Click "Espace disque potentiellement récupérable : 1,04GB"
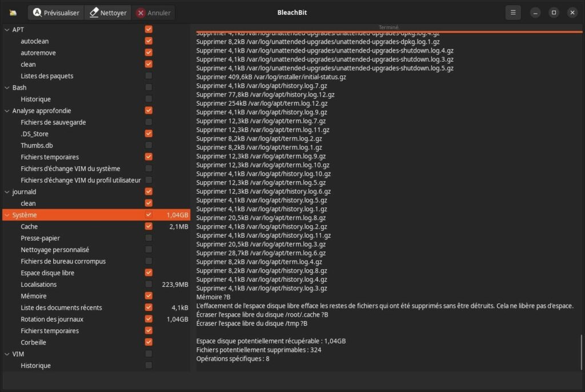This screenshot has height=392, width=585. pos(271,341)
